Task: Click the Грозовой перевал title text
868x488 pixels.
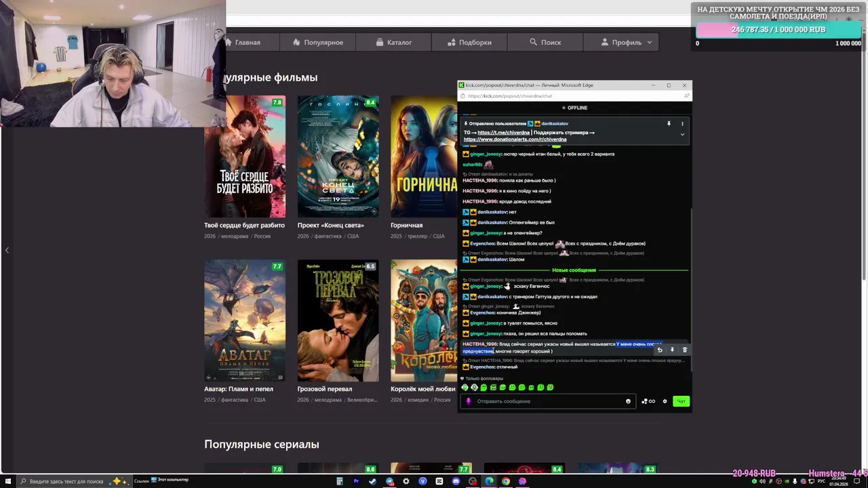Action: (324, 389)
